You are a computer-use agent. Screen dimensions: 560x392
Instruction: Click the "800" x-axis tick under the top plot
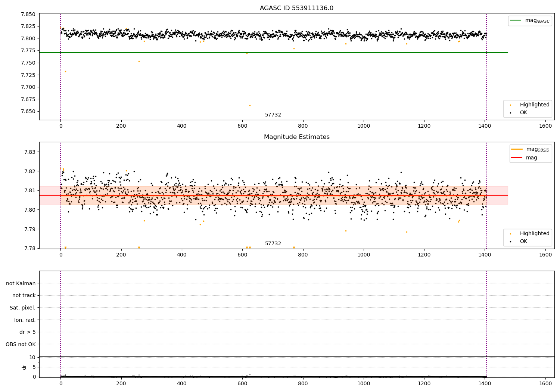coord(303,126)
